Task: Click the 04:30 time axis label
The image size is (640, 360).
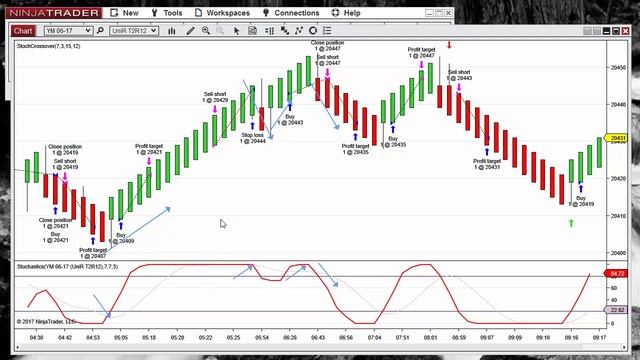Action: 37,338
